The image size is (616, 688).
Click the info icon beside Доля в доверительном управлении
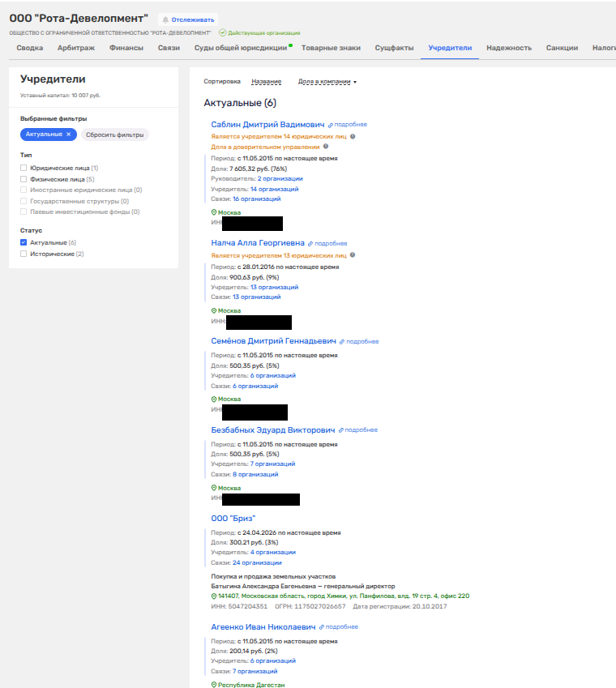[326, 147]
